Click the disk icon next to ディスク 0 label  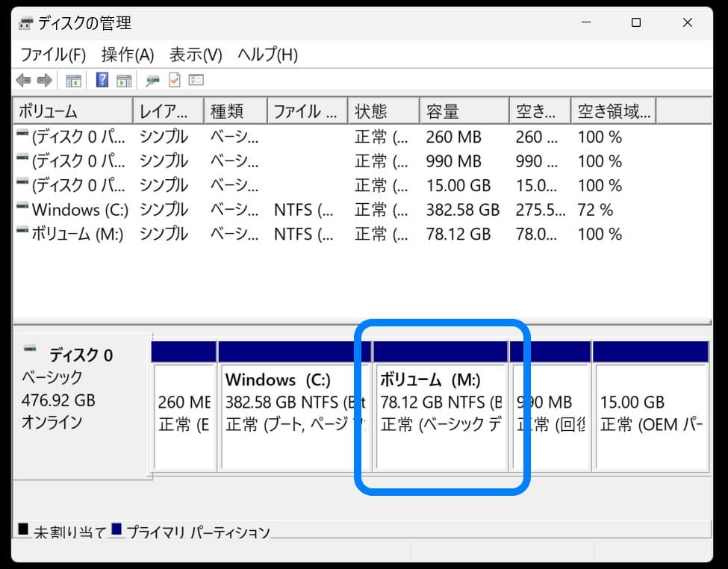[30, 349]
